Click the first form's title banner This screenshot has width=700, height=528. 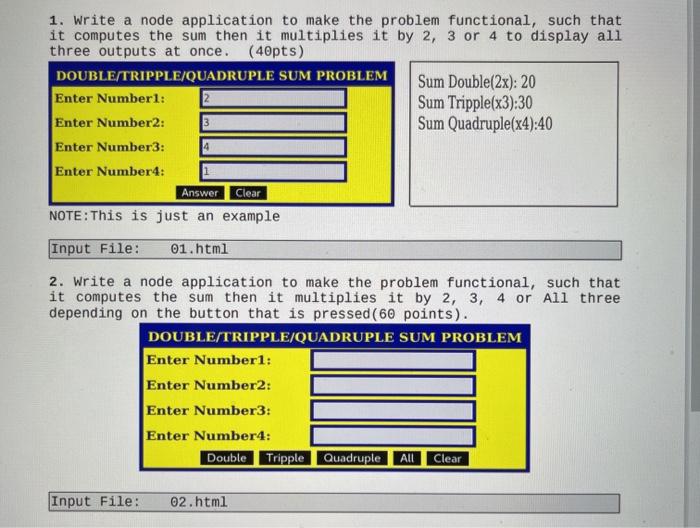pos(222,75)
